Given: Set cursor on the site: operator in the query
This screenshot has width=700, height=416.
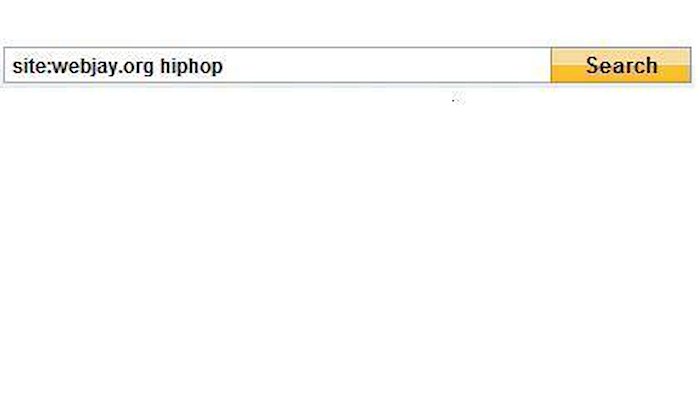Looking at the screenshot, I should click(x=32, y=66).
